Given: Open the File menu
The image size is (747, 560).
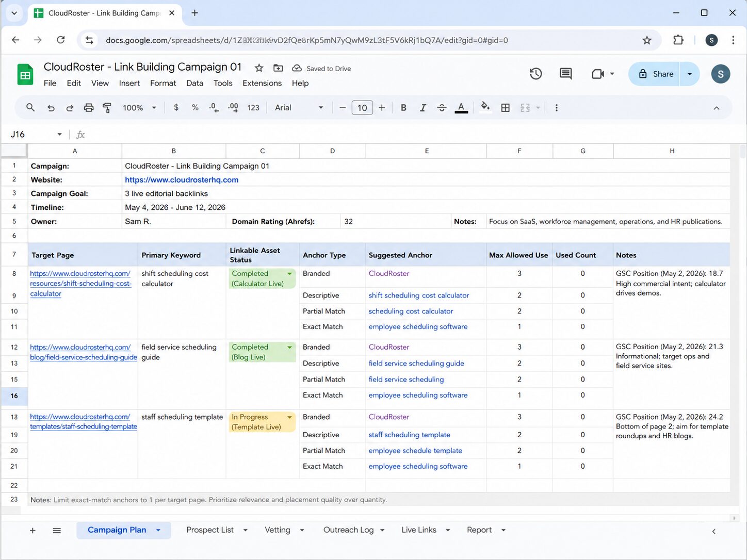Looking at the screenshot, I should (x=50, y=83).
